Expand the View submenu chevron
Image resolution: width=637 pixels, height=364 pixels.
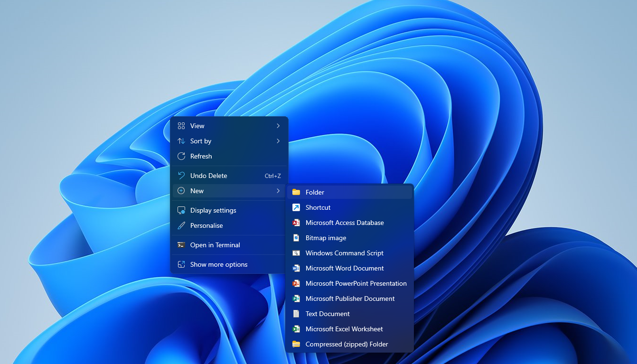[278, 126]
